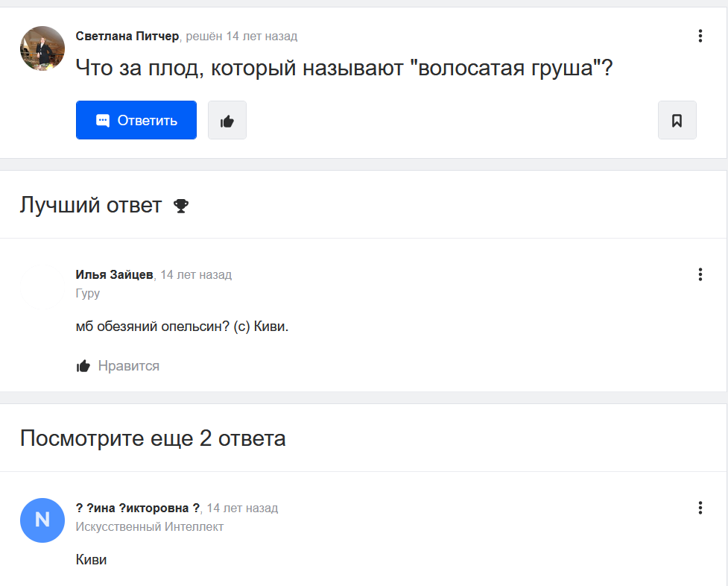Click the trophy icon next to Лучший ответ

point(181,206)
